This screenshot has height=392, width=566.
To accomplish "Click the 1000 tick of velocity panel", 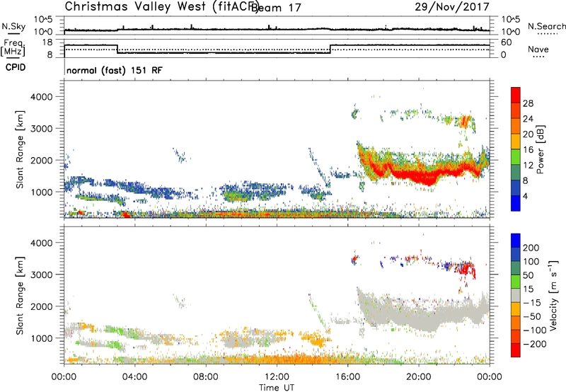I will coord(42,338).
